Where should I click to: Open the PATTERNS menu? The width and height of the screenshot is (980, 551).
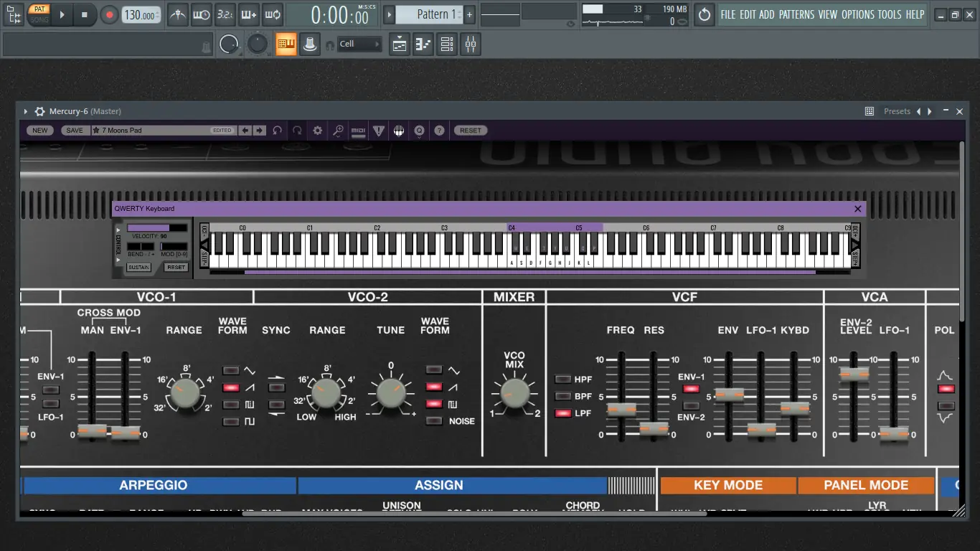click(797, 14)
